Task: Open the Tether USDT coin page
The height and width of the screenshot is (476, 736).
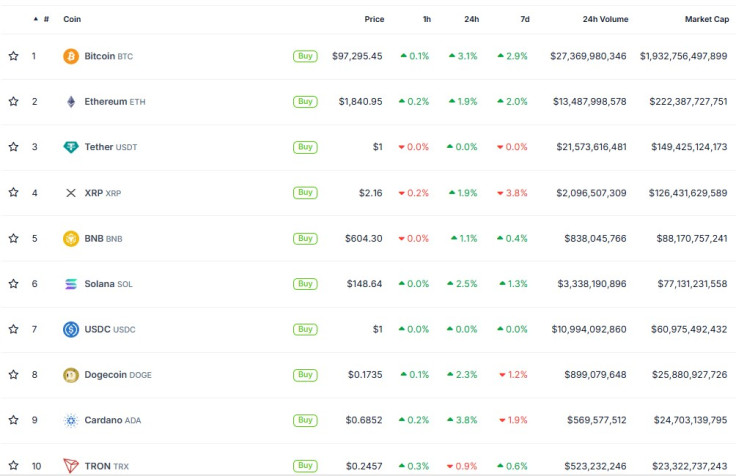Action: point(111,147)
